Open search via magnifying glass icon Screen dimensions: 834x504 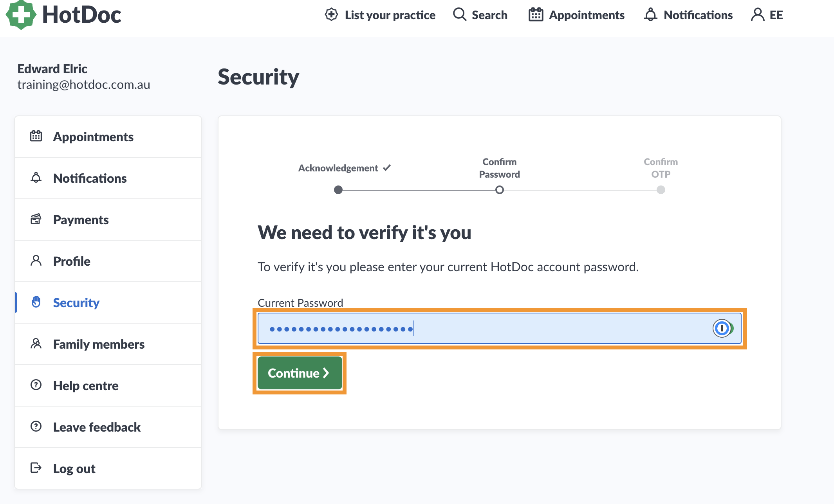(x=460, y=14)
